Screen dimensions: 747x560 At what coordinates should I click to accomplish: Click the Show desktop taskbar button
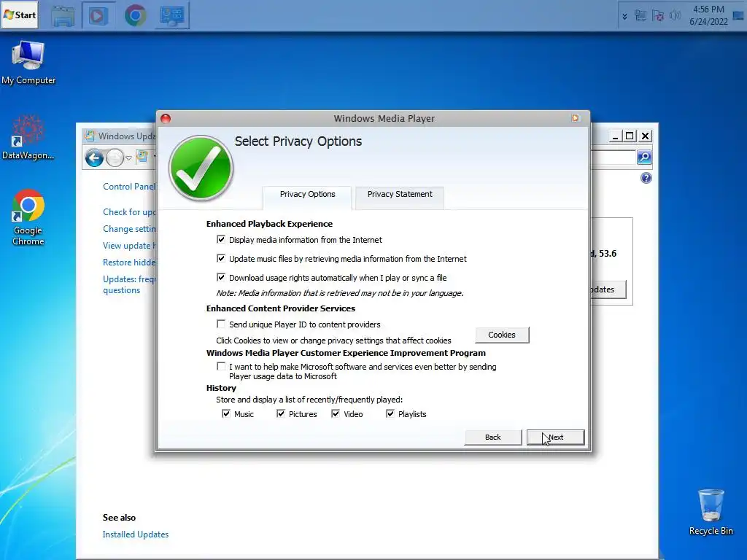738,16
